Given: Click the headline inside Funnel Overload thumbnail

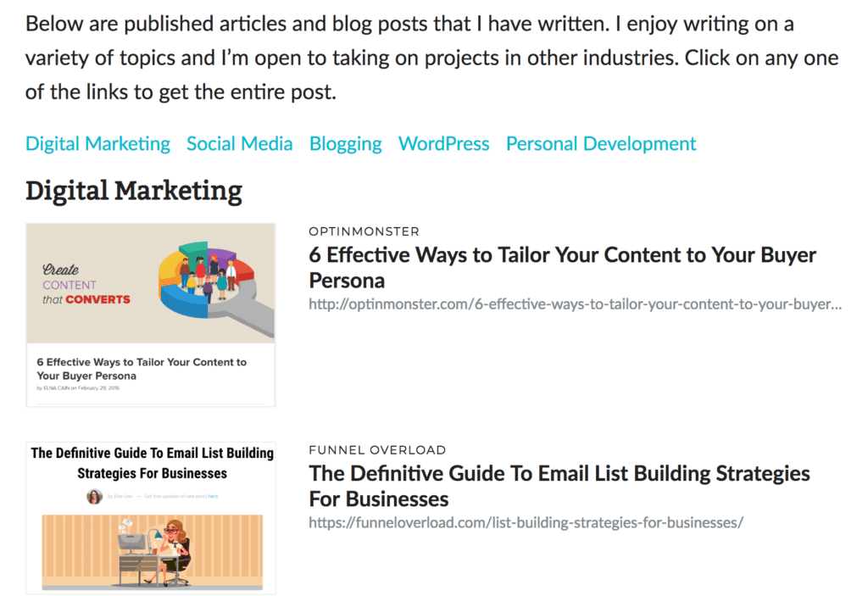Looking at the screenshot, I should click(x=152, y=463).
